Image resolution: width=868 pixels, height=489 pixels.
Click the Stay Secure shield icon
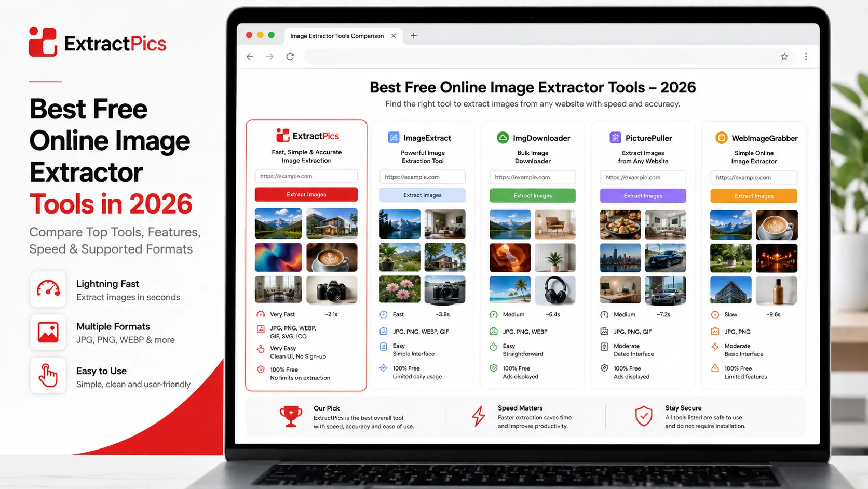(x=644, y=416)
